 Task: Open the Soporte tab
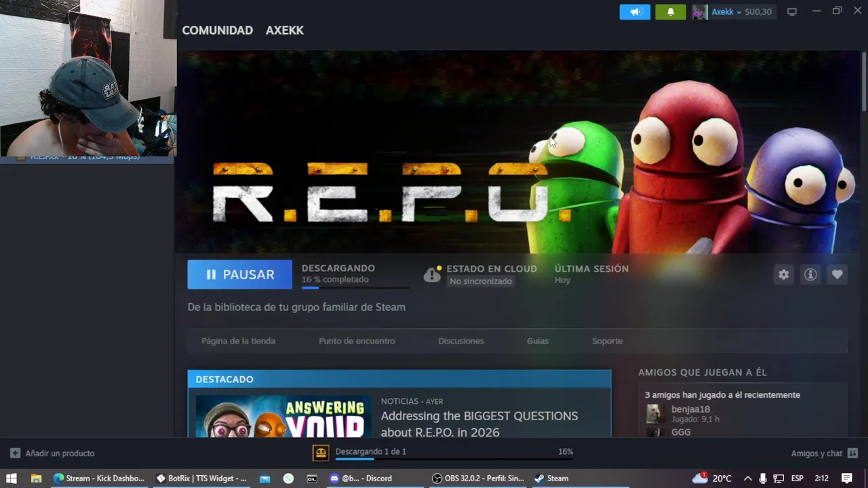click(x=607, y=341)
